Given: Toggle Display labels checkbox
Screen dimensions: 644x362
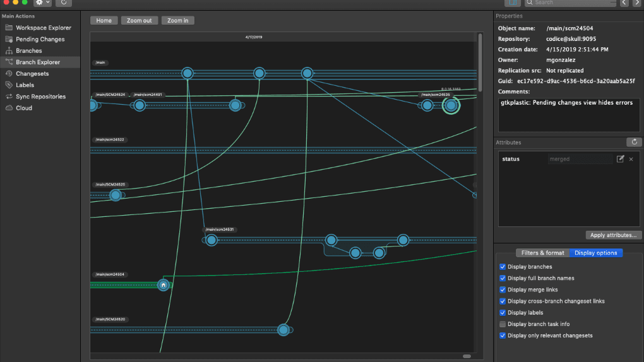Looking at the screenshot, I should coord(503,313).
